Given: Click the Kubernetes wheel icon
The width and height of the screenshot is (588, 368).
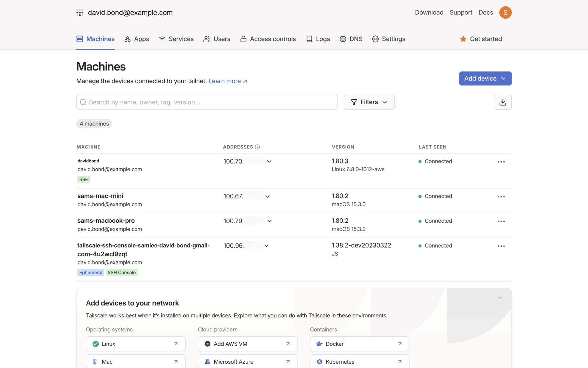Looking at the screenshot, I should pos(319,362).
